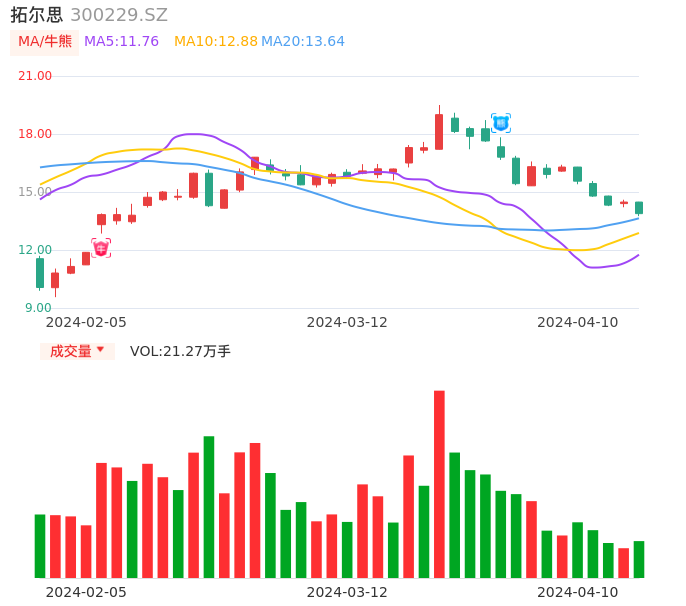Click the 300229.SZ stock code

(119, 15)
